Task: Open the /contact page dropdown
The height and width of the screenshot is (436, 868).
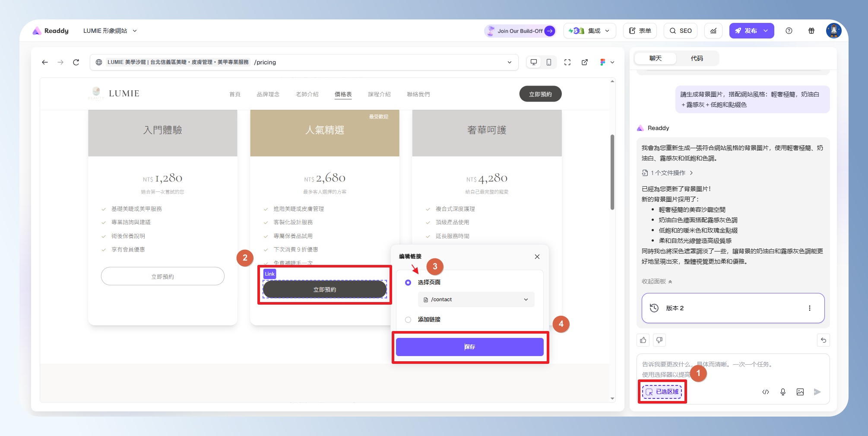Action: (476, 299)
